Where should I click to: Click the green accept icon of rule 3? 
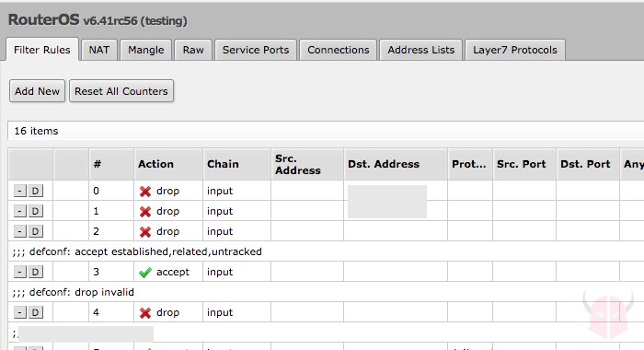click(x=145, y=273)
